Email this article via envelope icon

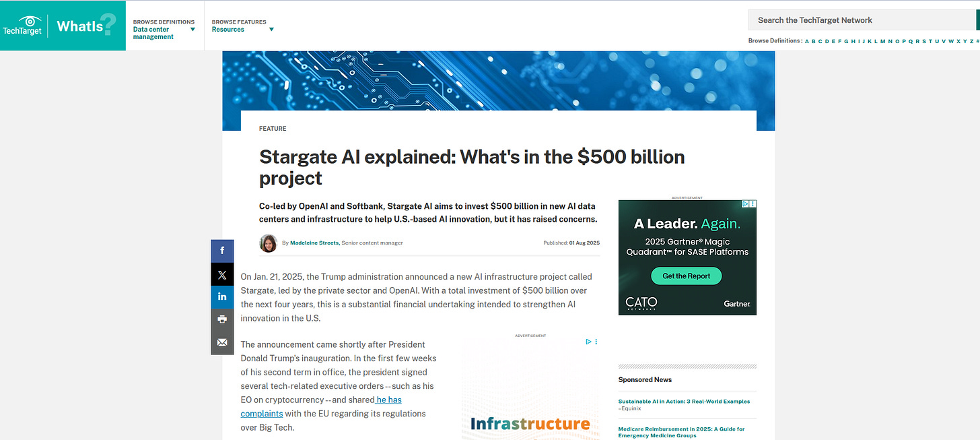coord(222,342)
